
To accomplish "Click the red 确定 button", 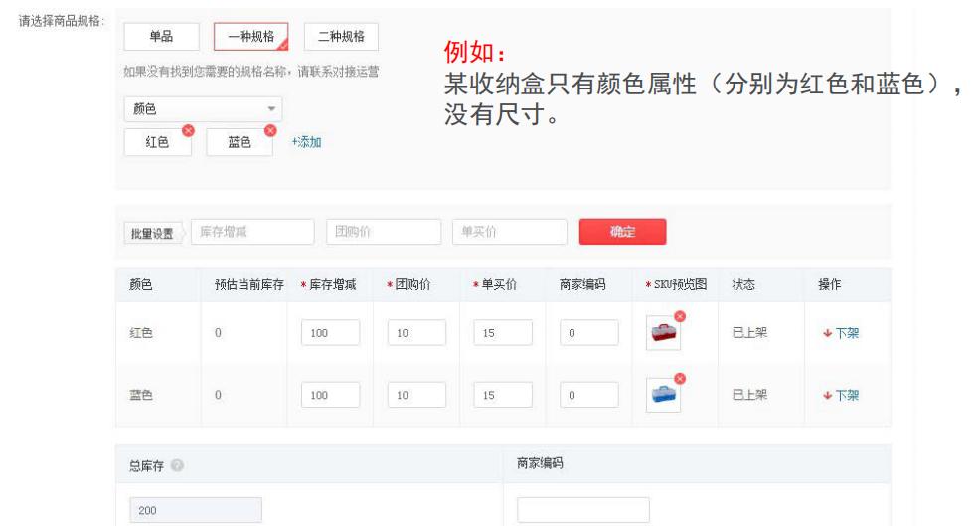I will [622, 232].
